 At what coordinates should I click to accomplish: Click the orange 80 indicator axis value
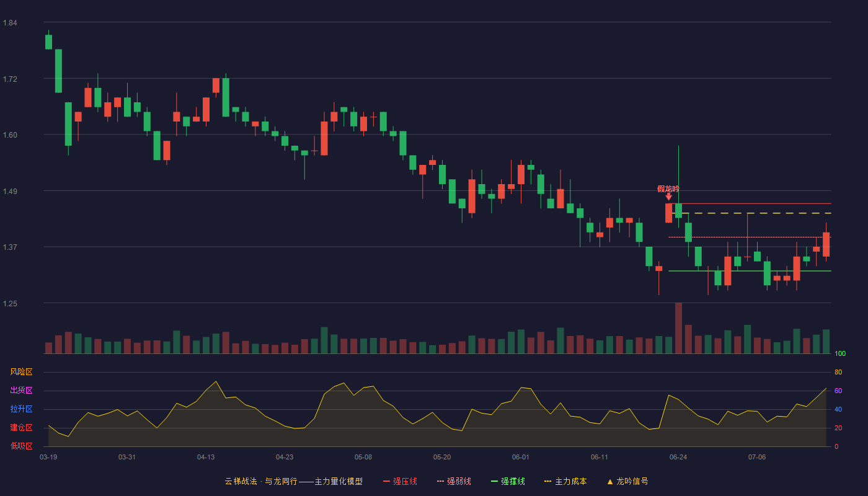838,372
